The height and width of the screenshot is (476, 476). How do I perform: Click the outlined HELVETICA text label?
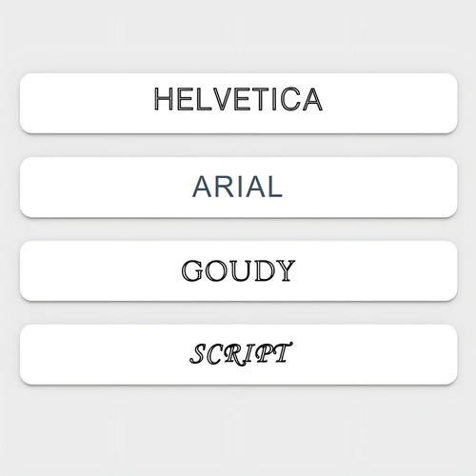tap(238, 99)
